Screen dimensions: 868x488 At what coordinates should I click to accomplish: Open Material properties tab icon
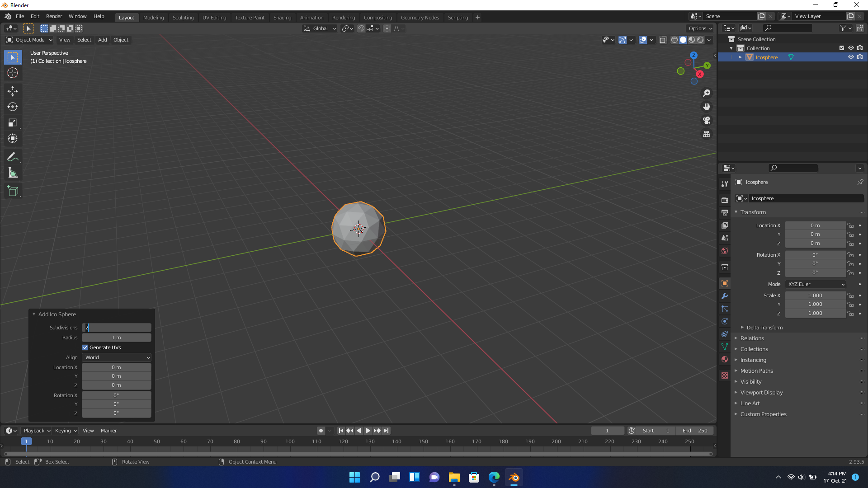725,360
